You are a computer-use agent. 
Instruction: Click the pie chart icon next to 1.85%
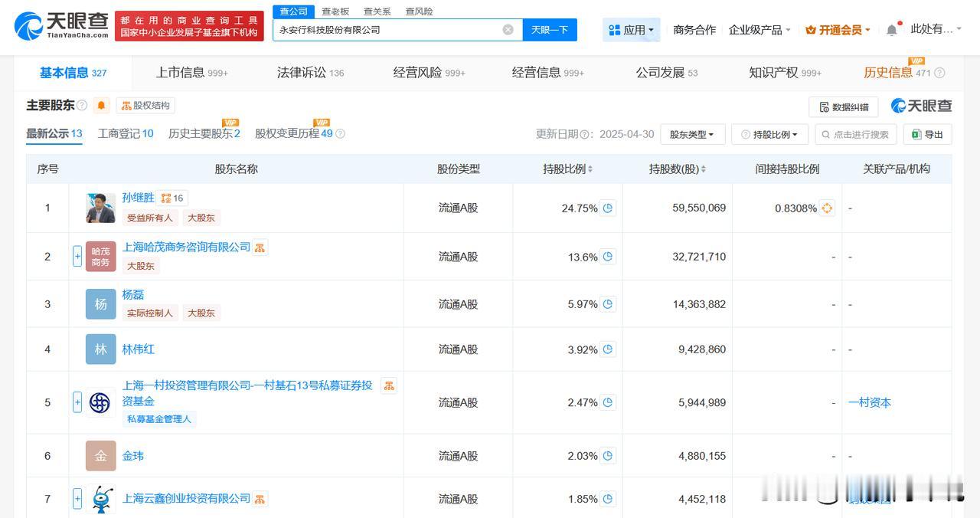coord(608,499)
